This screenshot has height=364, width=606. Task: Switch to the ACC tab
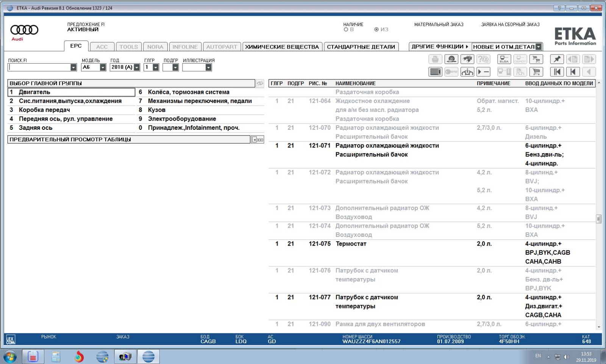(x=102, y=47)
